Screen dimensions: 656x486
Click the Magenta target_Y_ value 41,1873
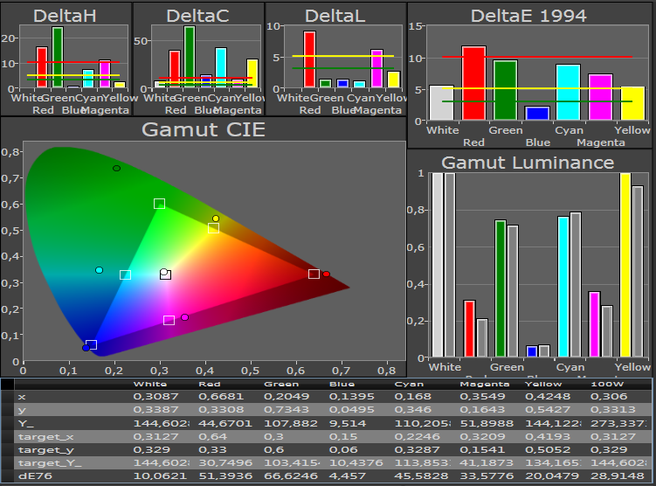click(x=487, y=463)
